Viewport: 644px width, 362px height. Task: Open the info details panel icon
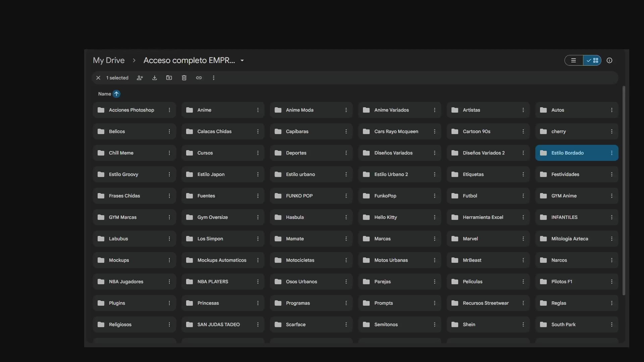click(x=609, y=60)
